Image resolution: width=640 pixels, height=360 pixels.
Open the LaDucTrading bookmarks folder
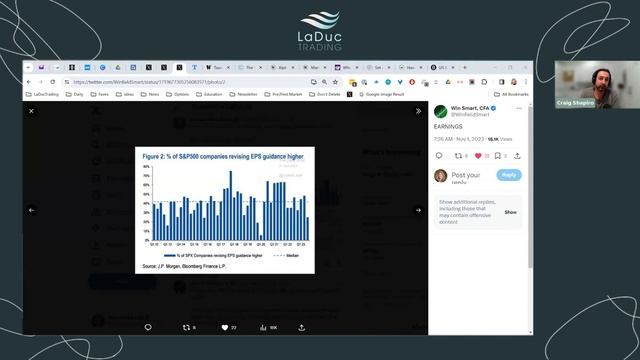pyautogui.click(x=42, y=94)
